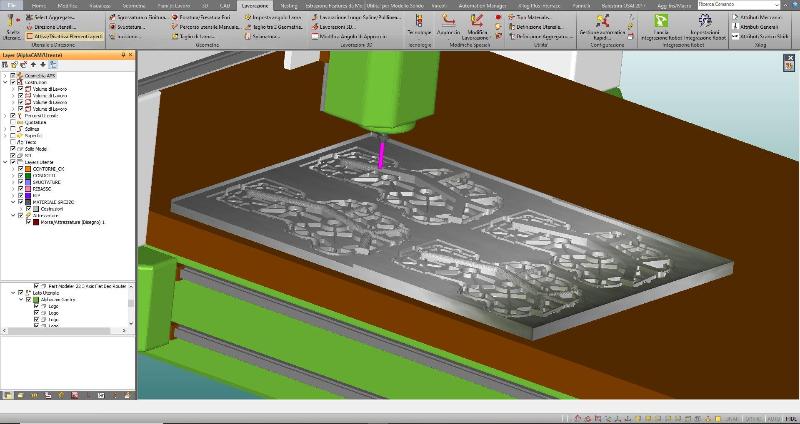Uncheck the Solid Model checkbox
Screen dimensions: 800x424
pyautogui.click(x=13, y=149)
